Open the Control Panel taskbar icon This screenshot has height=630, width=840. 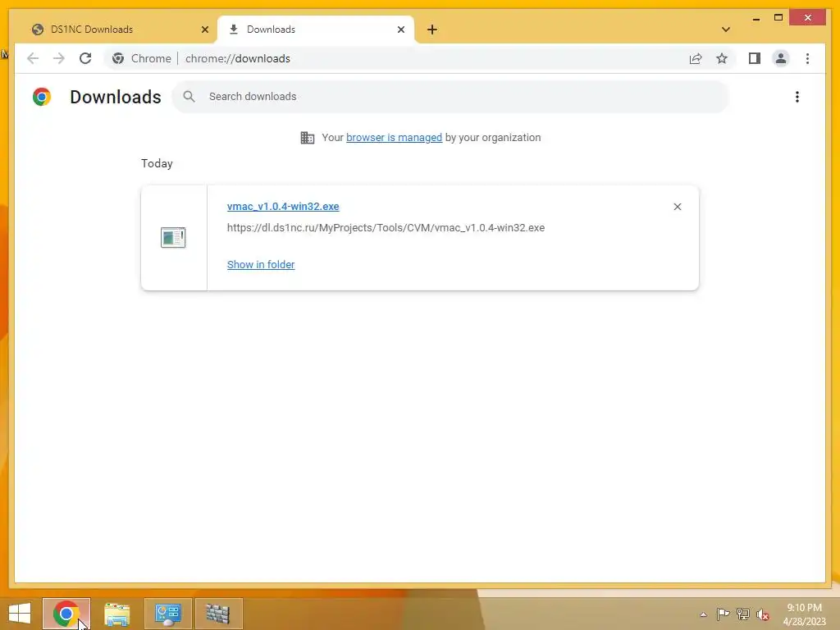167,614
